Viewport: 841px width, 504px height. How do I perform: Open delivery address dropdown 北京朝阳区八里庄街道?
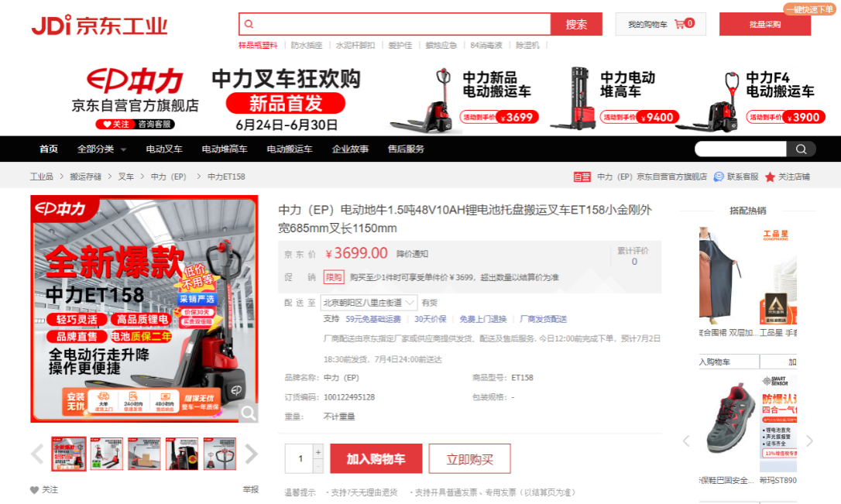coord(369,303)
